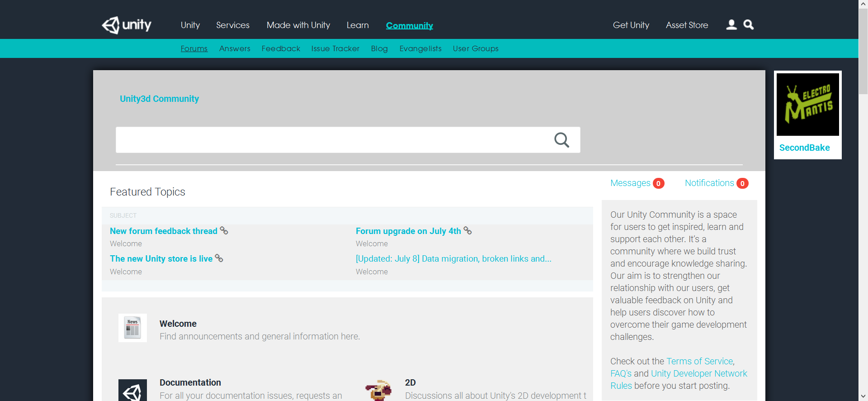Open Unity Developer Network Rules link
Screen dimensions: 868x401
tap(679, 379)
